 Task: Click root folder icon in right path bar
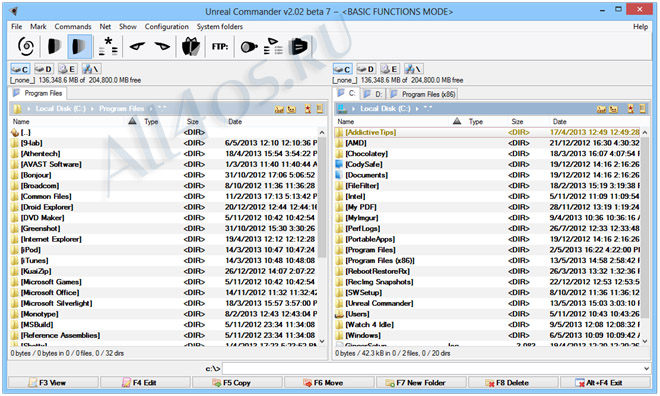(601, 109)
